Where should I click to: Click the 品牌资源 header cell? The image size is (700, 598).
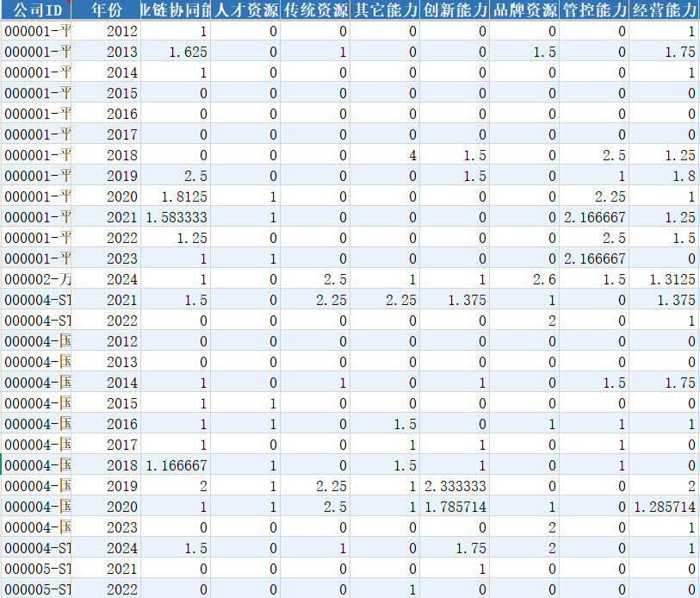pyautogui.click(x=524, y=10)
